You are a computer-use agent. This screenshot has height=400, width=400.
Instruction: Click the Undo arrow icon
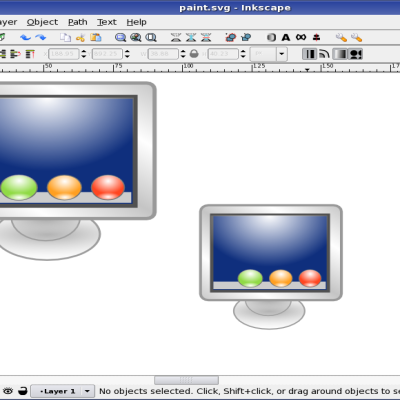pos(25,37)
